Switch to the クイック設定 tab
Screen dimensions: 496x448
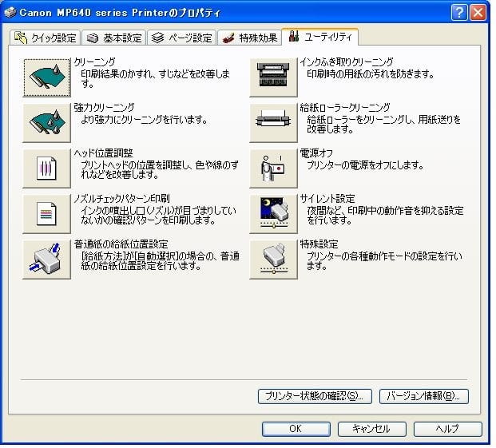pyautogui.click(x=46, y=38)
